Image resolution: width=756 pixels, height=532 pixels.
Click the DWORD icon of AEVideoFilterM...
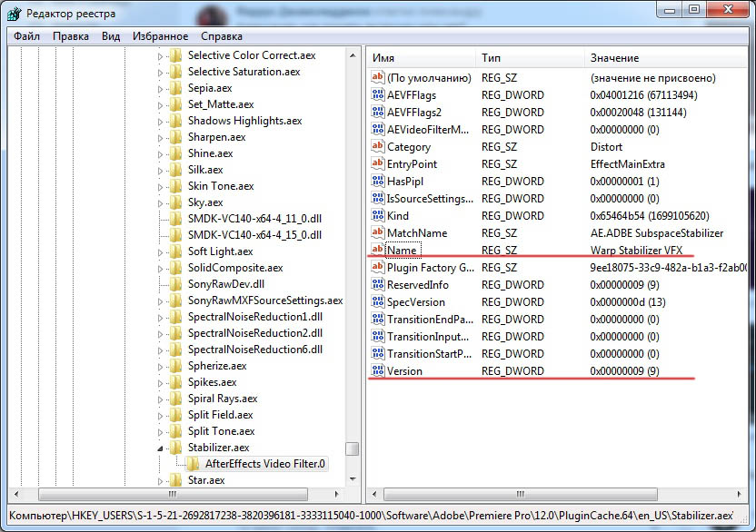point(377,129)
